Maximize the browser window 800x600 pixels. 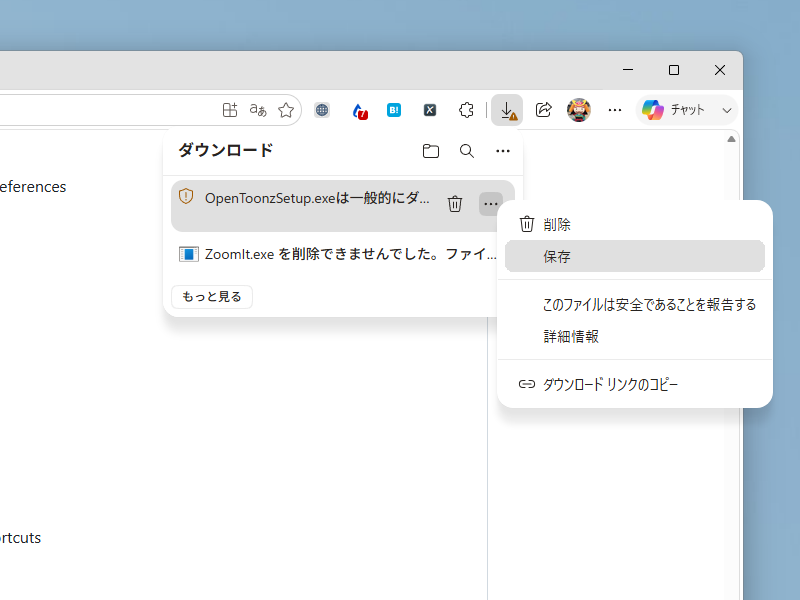point(674,70)
